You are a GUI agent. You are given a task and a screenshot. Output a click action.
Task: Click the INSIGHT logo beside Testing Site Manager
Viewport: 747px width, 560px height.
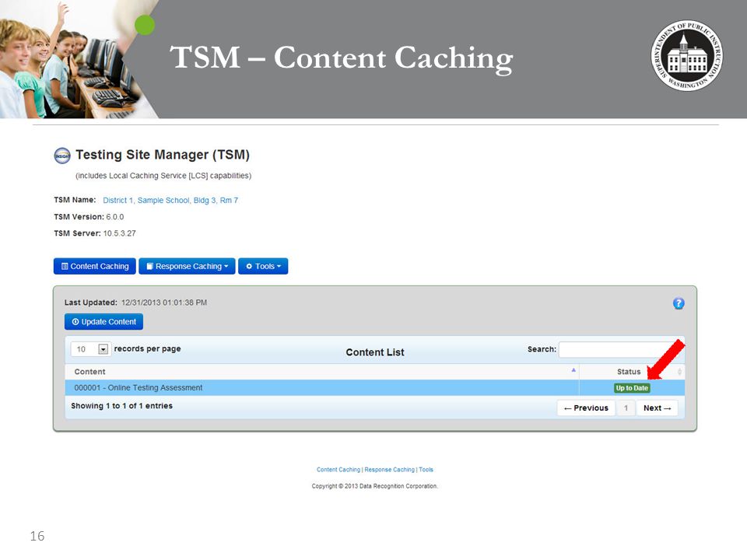[62, 156]
